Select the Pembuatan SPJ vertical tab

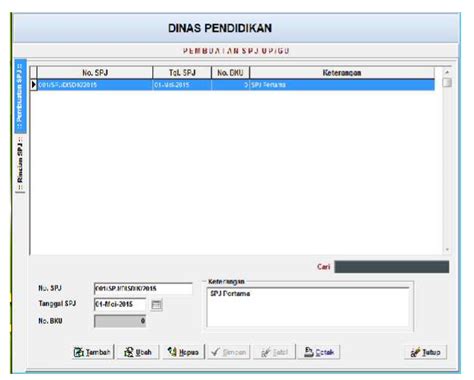click(20, 96)
